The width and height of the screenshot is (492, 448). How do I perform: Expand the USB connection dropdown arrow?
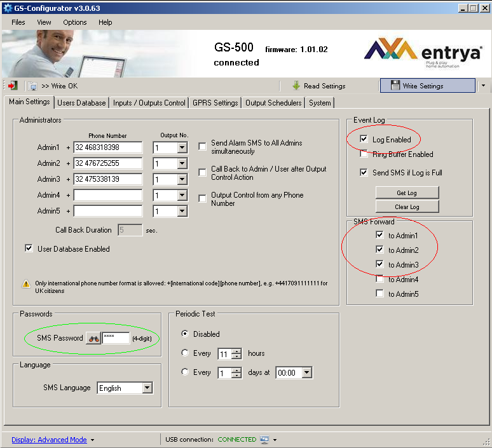(x=275, y=440)
